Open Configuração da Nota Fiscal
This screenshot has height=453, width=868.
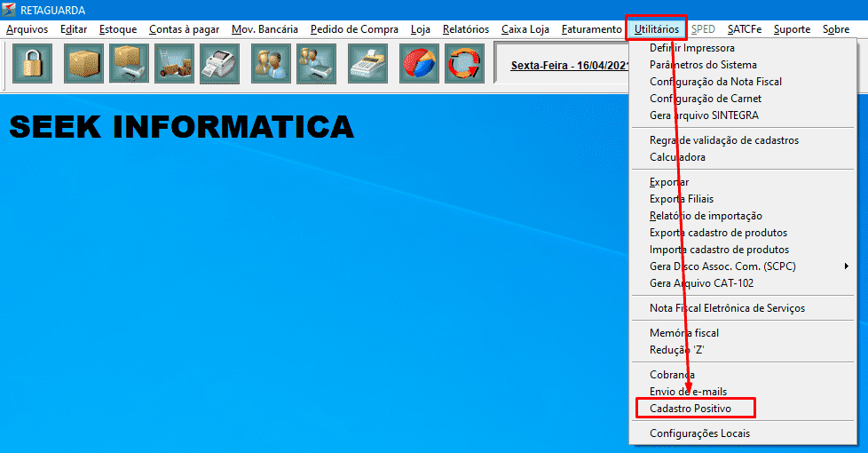click(743, 82)
